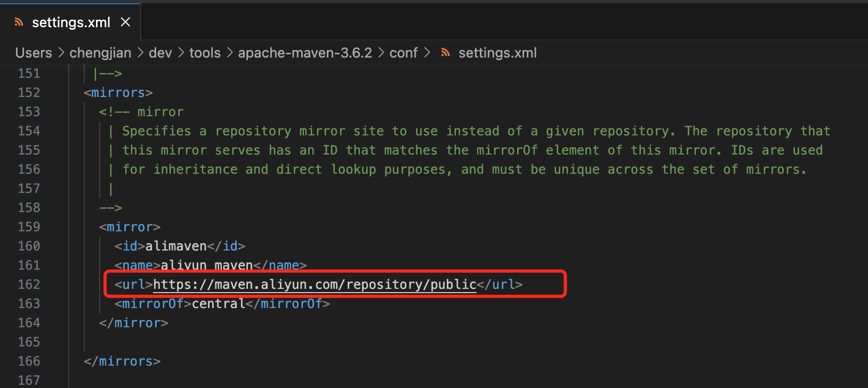This screenshot has height=388, width=868.
Task: Click the '|-->' text on line 151
Action: [x=107, y=73]
